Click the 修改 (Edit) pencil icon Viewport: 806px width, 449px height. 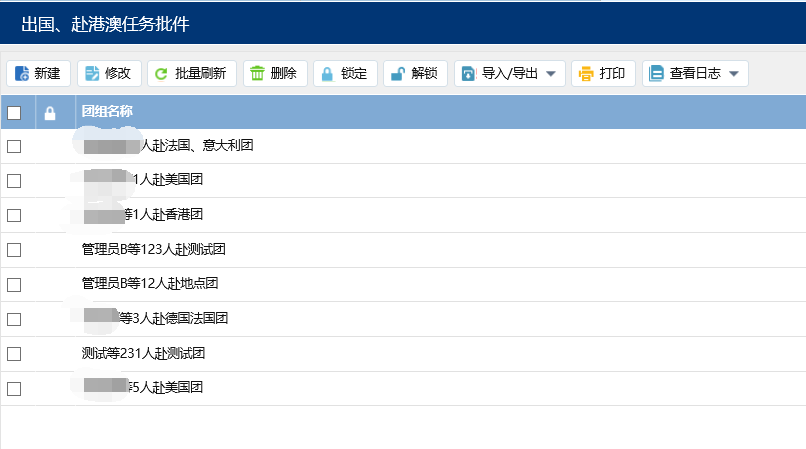pos(92,73)
